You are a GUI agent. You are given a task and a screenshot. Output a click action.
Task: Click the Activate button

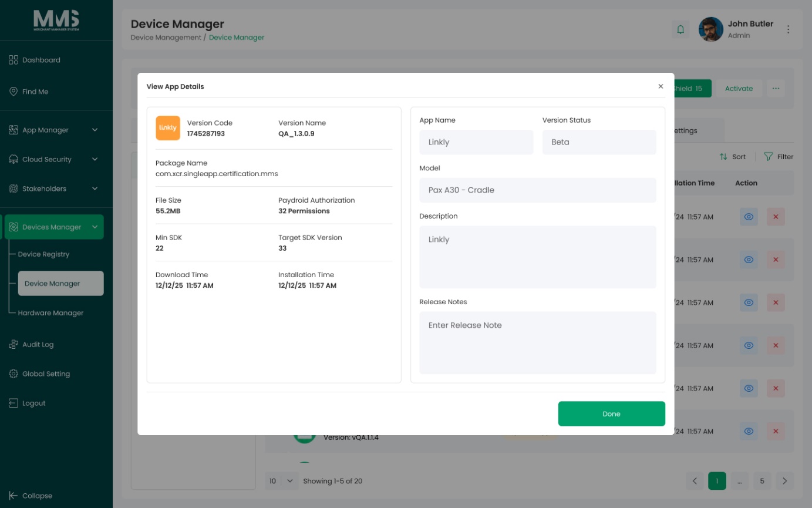point(739,89)
